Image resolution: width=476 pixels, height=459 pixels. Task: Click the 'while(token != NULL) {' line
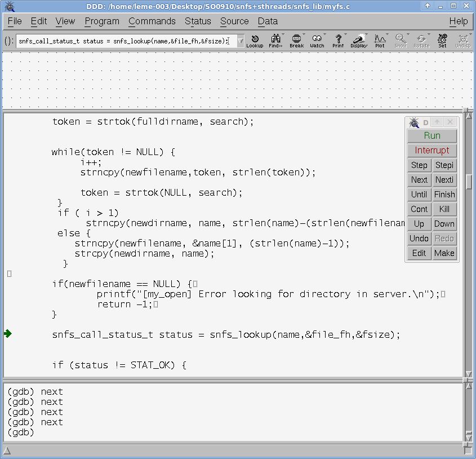coord(113,152)
